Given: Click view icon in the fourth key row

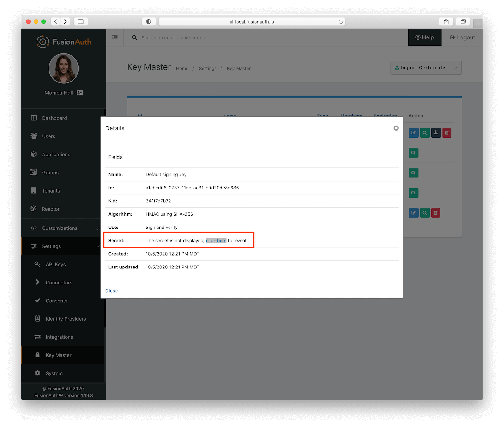Looking at the screenshot, I should [413, 193].
